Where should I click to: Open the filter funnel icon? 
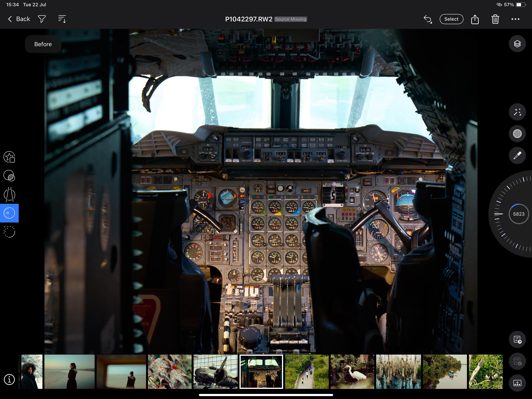point(42,19)
